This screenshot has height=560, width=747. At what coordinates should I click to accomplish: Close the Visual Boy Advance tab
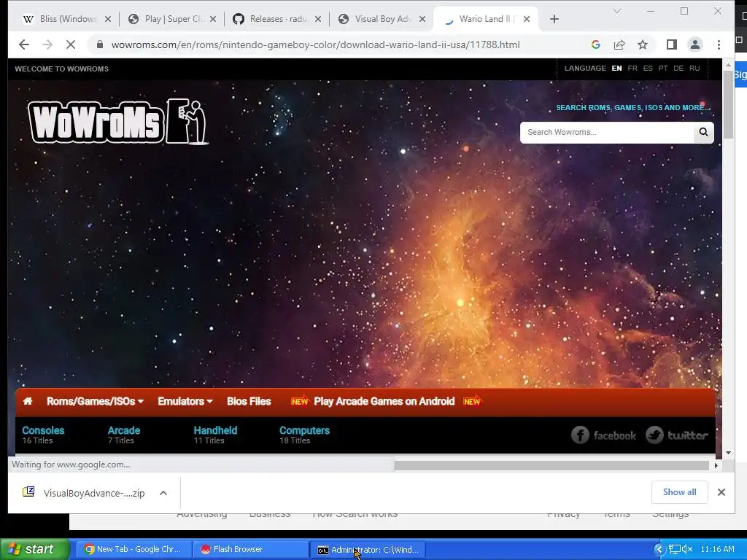422,19
